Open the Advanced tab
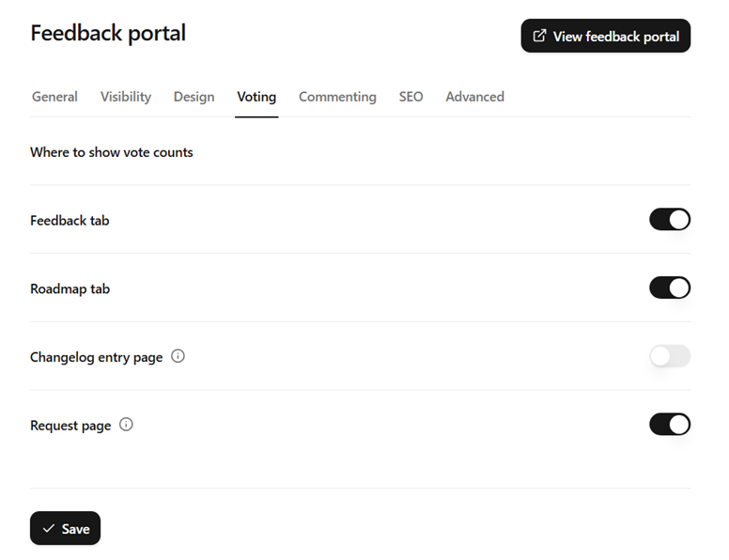 [x=474, y=97]
